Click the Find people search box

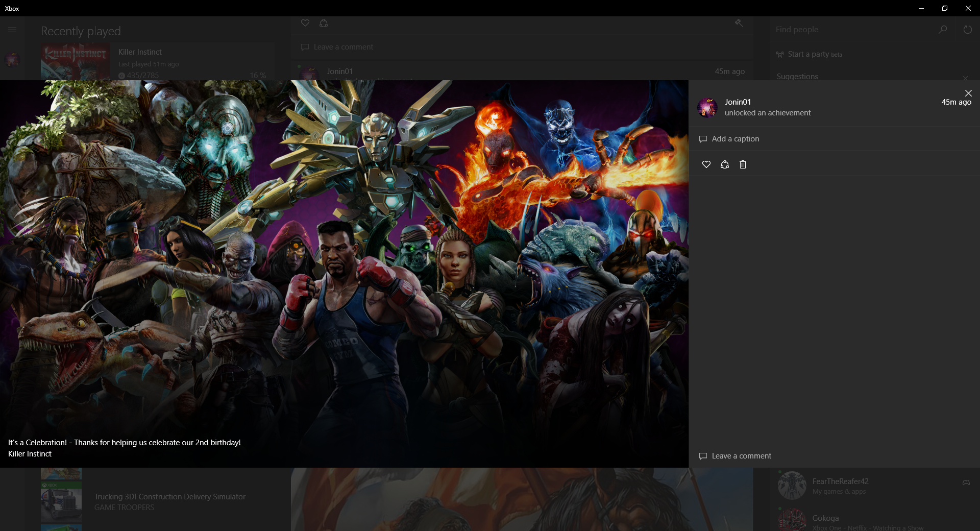[852, 30]
